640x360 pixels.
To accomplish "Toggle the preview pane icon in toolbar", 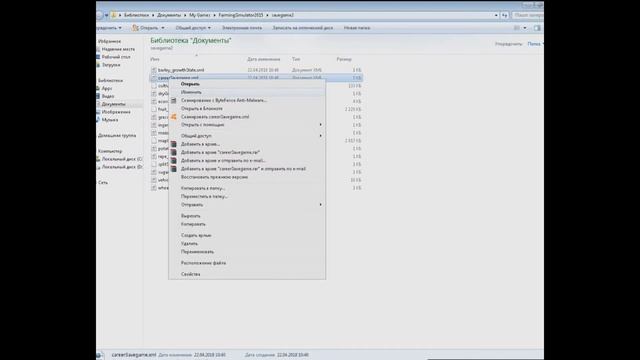I will click(537, 28).
